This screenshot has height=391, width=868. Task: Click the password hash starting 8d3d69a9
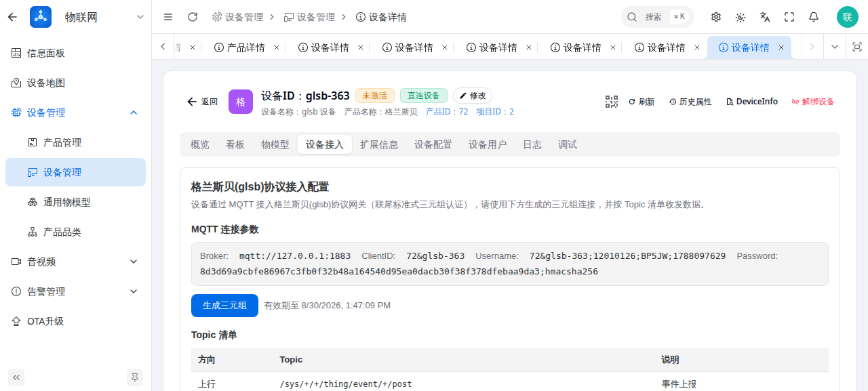pos(399,272)
